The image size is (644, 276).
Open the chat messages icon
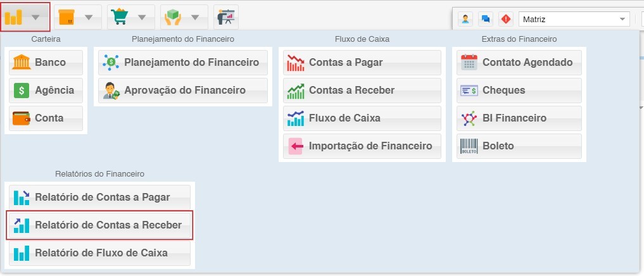(x=486, y=19)
